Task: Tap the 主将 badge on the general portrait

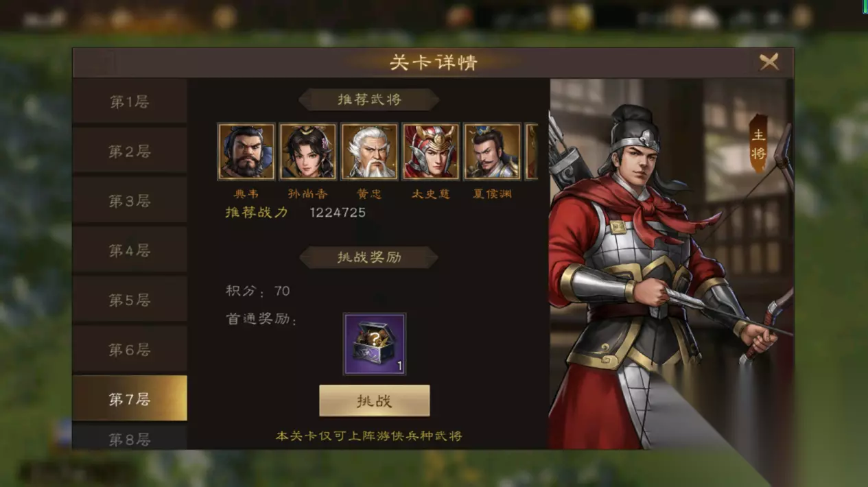Action: [x=758, y=144]
